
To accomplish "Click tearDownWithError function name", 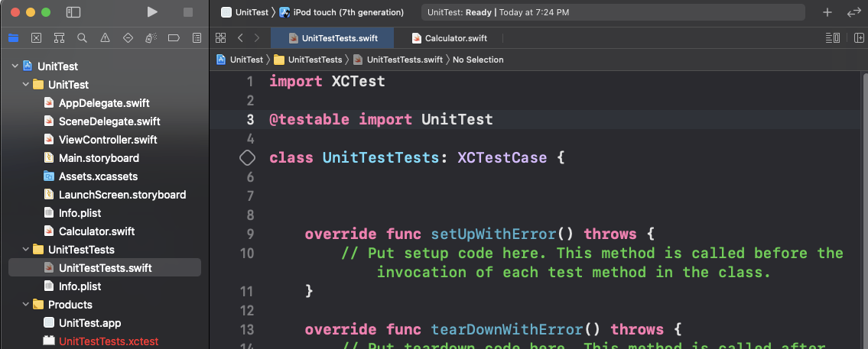I will tap(506, 330).
